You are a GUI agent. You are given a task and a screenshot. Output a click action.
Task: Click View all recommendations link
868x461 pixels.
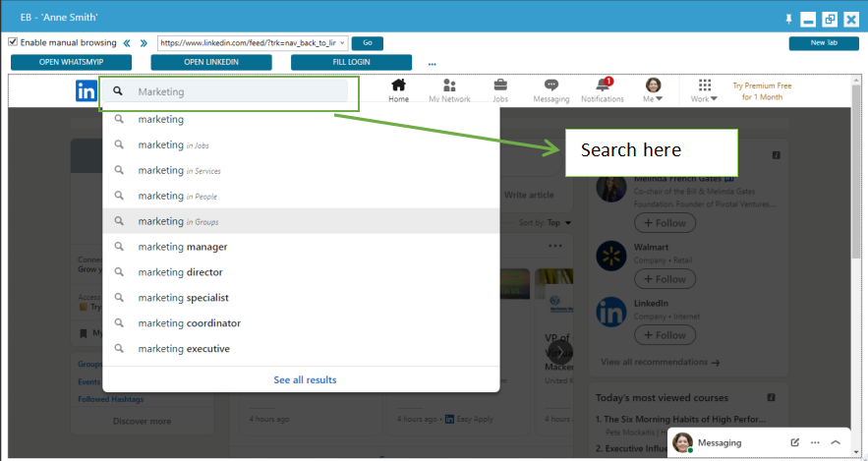[x=661, y=362]
